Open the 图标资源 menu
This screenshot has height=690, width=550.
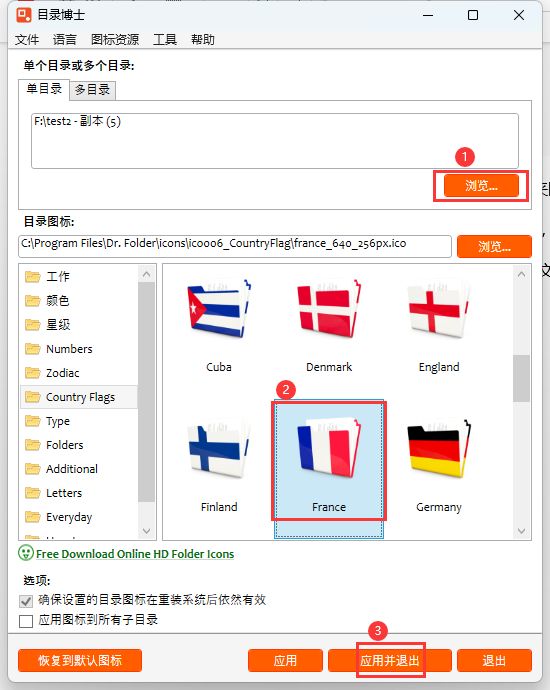click(x=115, y=40)
